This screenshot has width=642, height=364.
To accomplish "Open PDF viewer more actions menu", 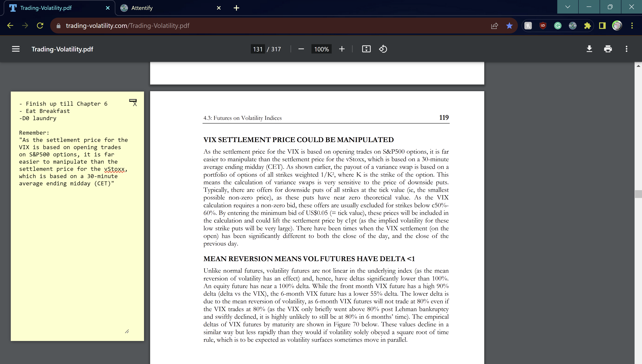I will tap(626, 49).
